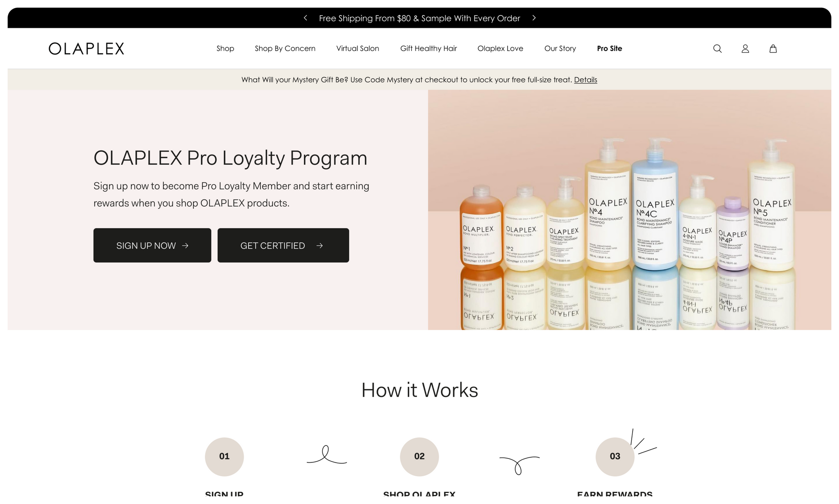Image resolution: width=839 pixels, height=504 pixels.
Task: Open the shopping bag icon
Action: click(x=773, y=49)
